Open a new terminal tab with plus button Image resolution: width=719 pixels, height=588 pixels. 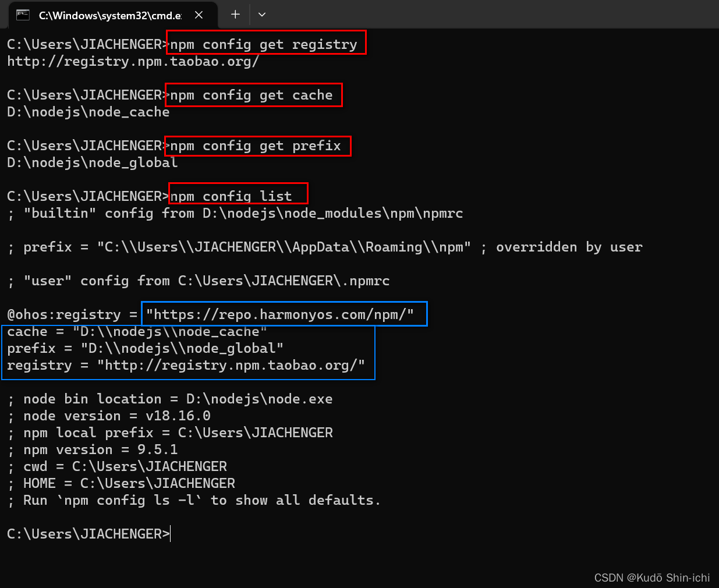click(235, 15)
